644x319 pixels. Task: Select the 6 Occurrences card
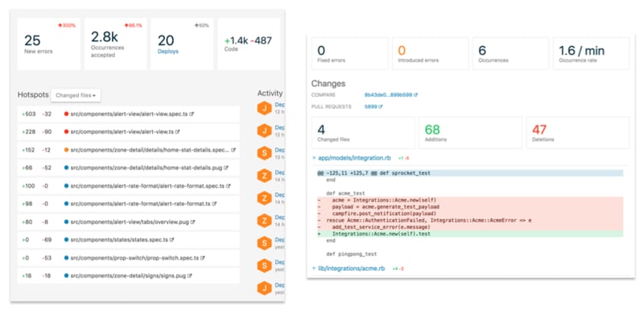(510, 53)
